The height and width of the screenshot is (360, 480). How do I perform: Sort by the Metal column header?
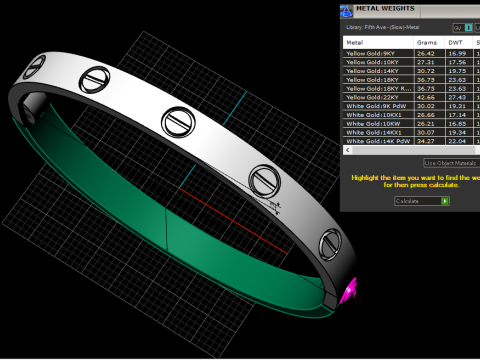click(x=378, y=43)
